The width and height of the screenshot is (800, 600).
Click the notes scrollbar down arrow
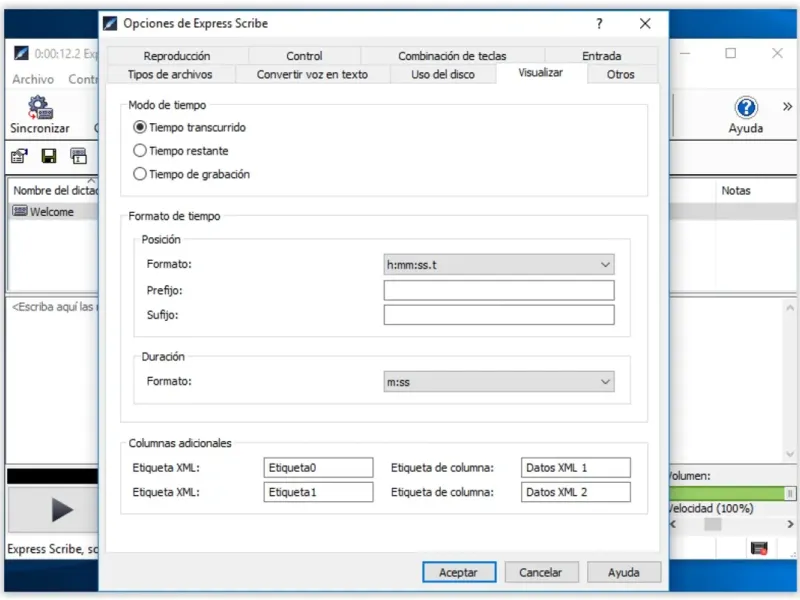pos(790,454)
